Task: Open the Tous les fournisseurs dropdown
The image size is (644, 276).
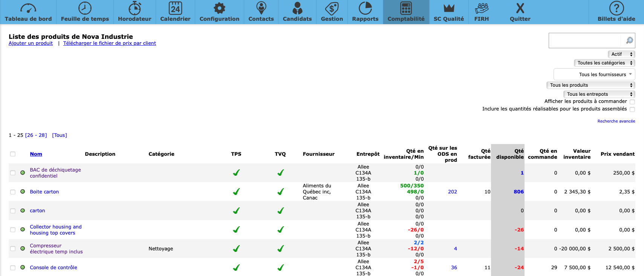Action: pos(594,74)
